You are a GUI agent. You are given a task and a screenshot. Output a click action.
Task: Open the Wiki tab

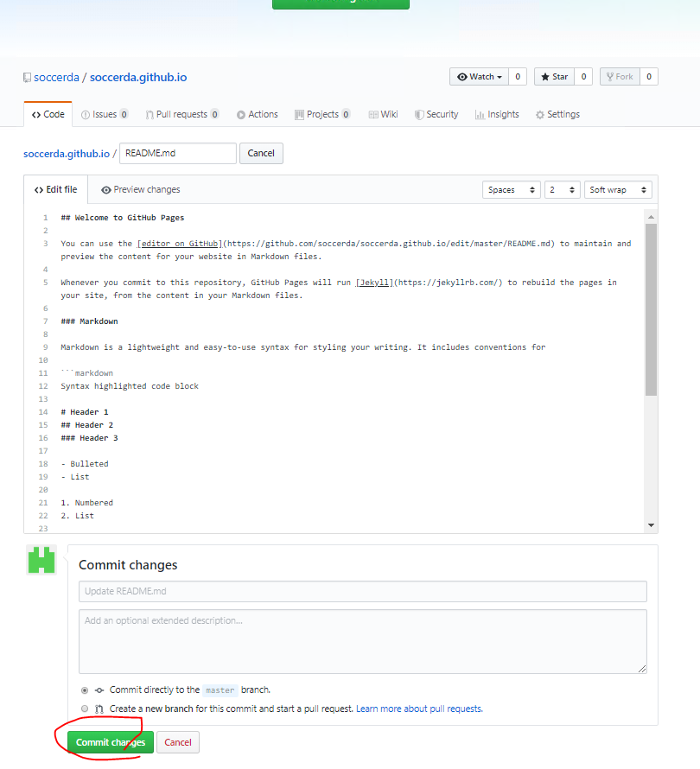click(x=383, y=114)
